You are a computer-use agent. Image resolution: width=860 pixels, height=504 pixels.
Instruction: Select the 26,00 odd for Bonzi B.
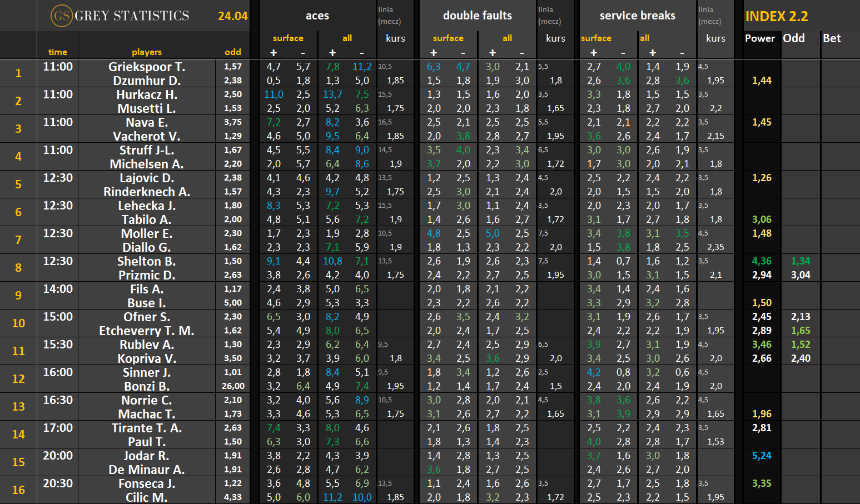pyautogui.click(x=233, y=386)
